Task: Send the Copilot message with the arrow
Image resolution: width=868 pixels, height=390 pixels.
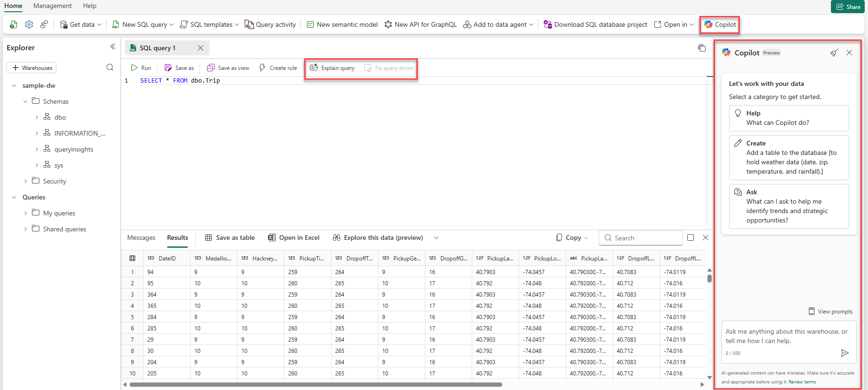Action: [845, 353]
